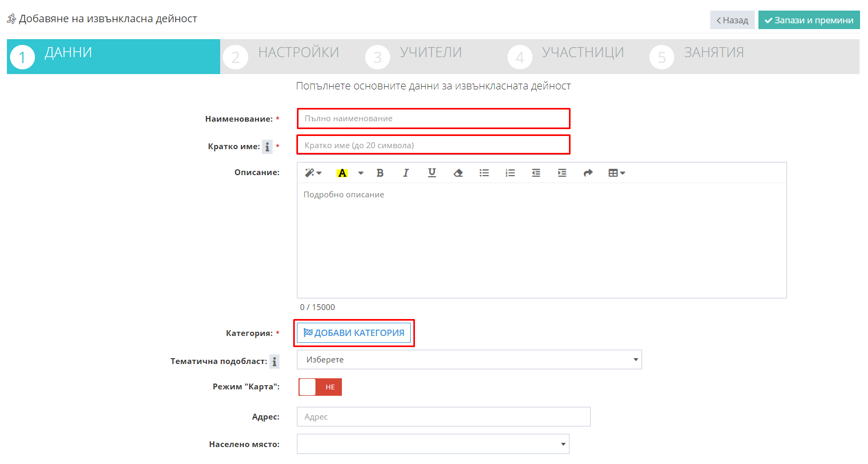The height and width of the screenshot is (464, 868).
Task: Toggle italic formatting in description editor
Action: [406, 173]
